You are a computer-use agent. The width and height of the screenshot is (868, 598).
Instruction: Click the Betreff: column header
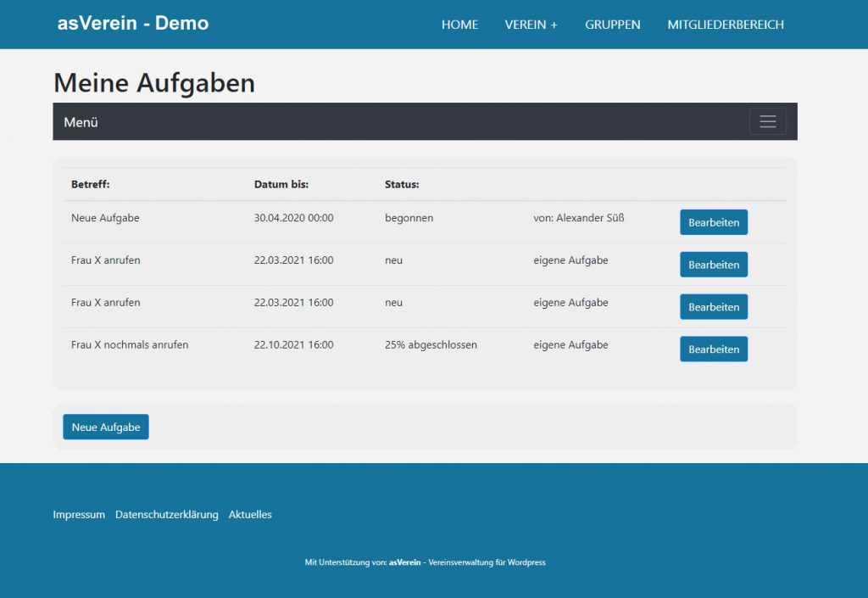point(90,184)
